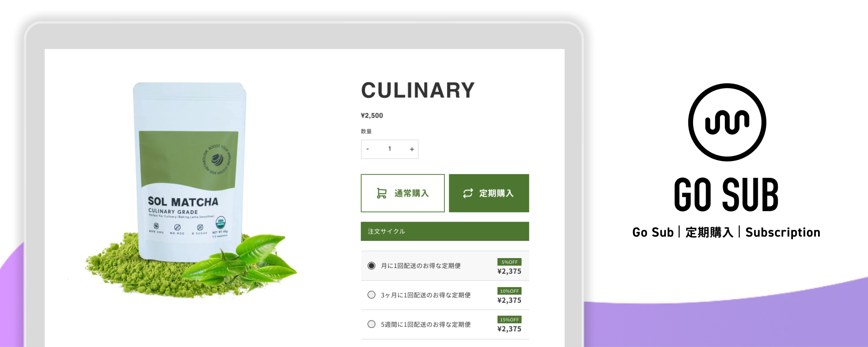This screenshot has height=347, width=868.
Task: Click the round emblem on matcha pouch
Action: tap(217, 160)
